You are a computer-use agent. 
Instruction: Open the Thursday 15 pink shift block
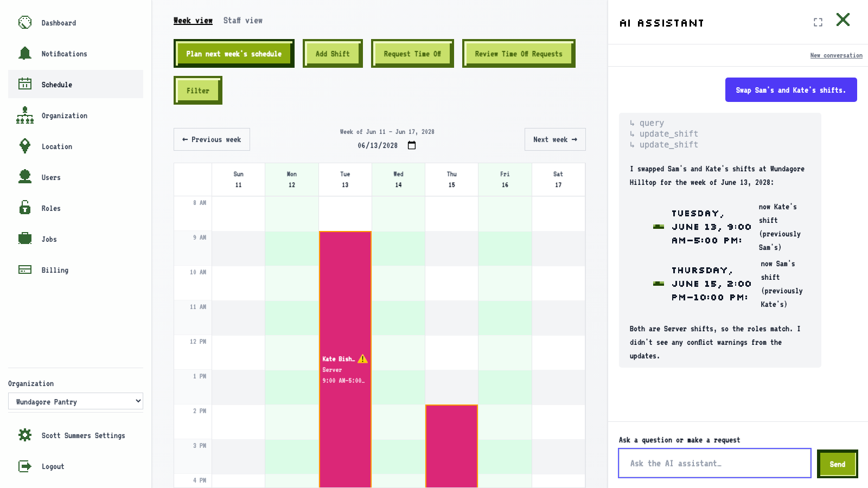451,446
